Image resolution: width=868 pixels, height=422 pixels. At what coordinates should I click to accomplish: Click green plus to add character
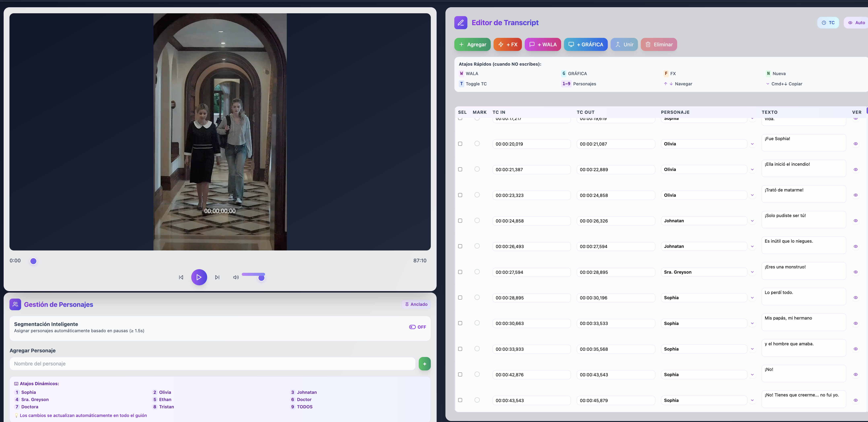pos(425,364)
